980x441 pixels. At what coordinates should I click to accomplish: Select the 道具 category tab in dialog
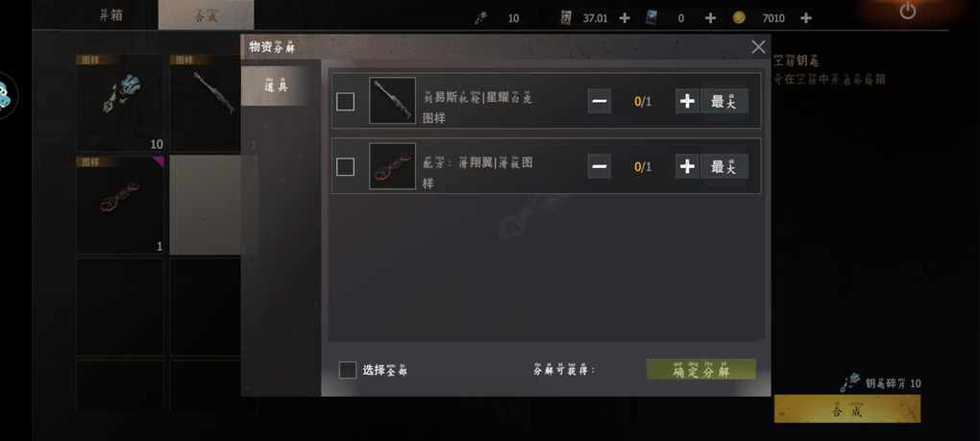[x=276, y=86]
